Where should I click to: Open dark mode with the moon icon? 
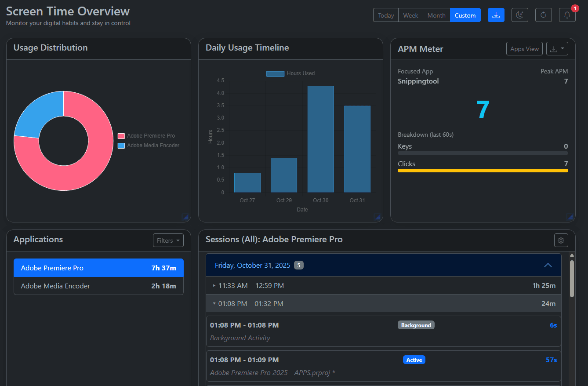tap(520, 15)
